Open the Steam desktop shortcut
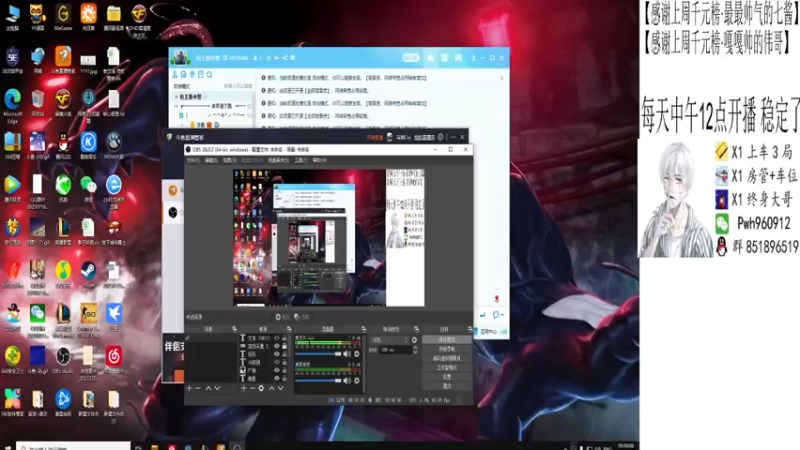Image resolution: width=800 pixels, height=450 pixels. pos(88,272)
